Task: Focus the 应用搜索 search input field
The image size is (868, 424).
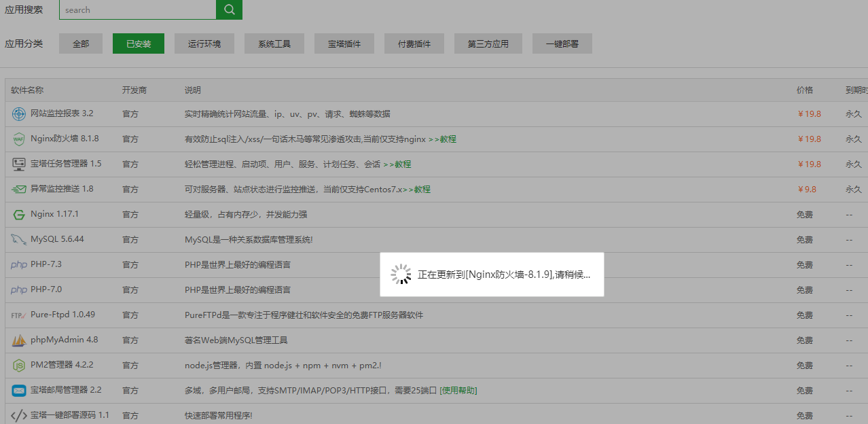Action: 138,10
